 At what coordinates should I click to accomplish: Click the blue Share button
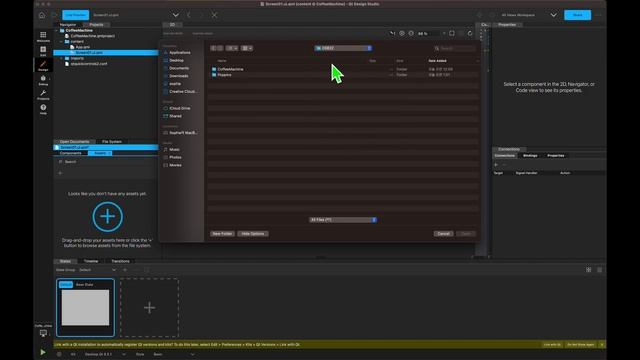[x=577, y=15]
